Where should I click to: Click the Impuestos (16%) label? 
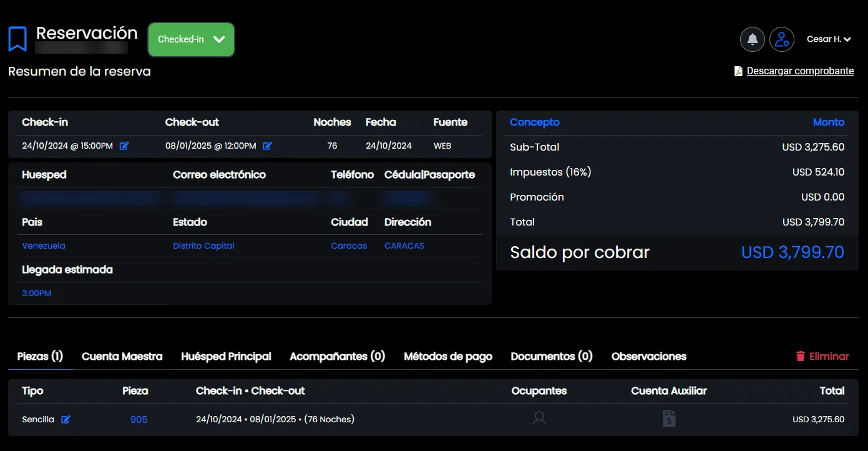point(550,172)
